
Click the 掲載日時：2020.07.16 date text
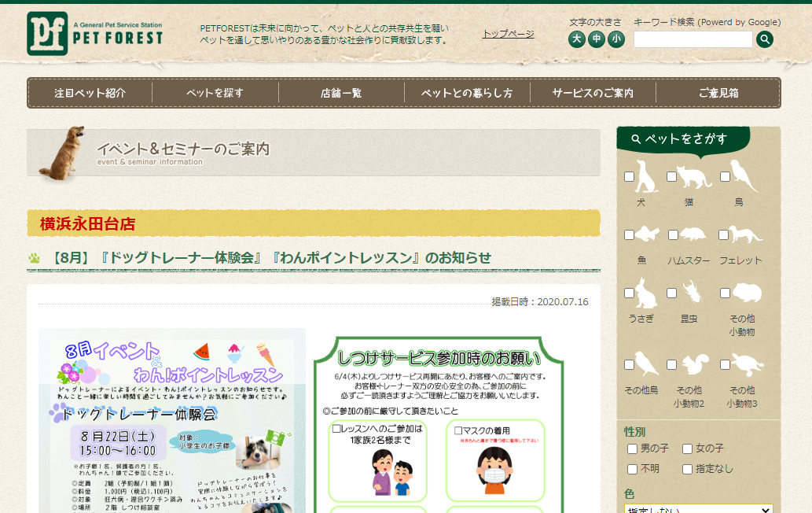click(x=539, y=301)
